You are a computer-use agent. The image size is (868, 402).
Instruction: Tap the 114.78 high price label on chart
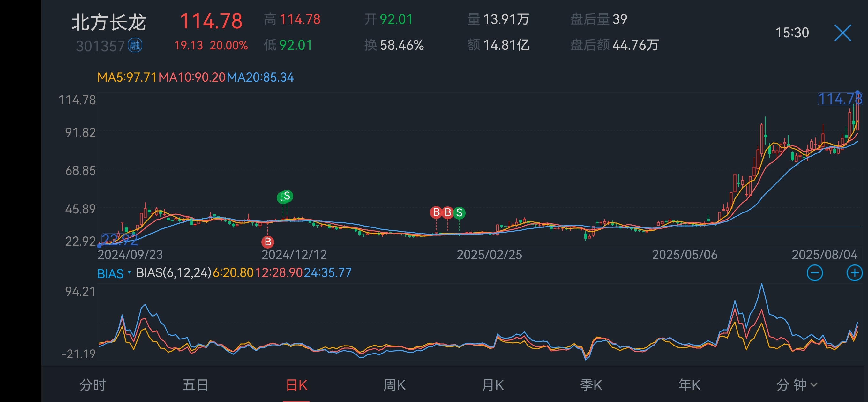click(840, 99)
